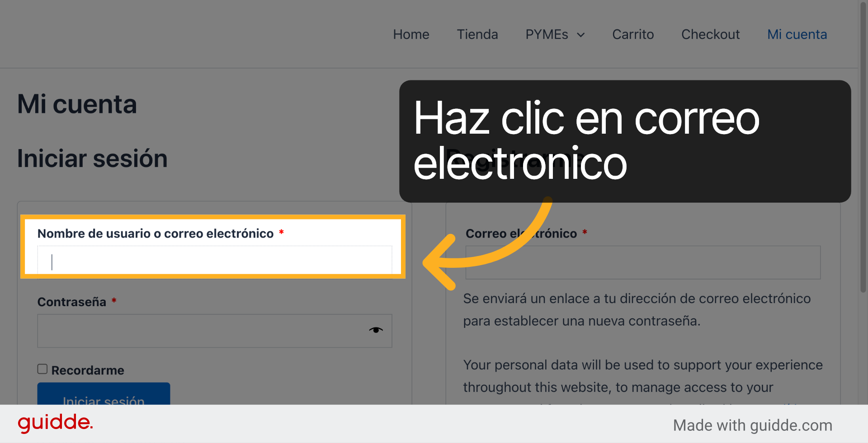Click the 'Mi cuenta' page heading
Image resolution: width=868 pixels, height=443 pixels.
[x=77, y=104]
